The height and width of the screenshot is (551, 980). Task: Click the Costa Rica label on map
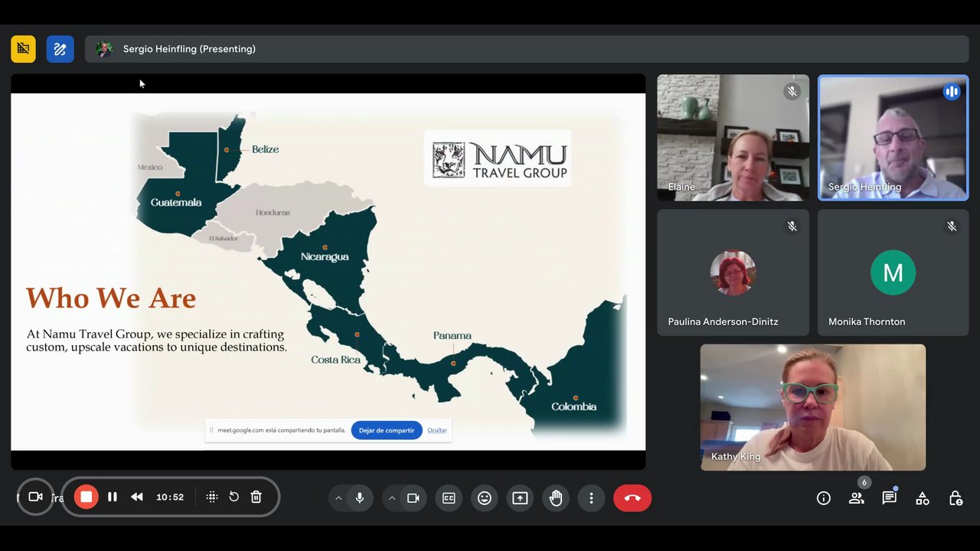tap(335, 360)
